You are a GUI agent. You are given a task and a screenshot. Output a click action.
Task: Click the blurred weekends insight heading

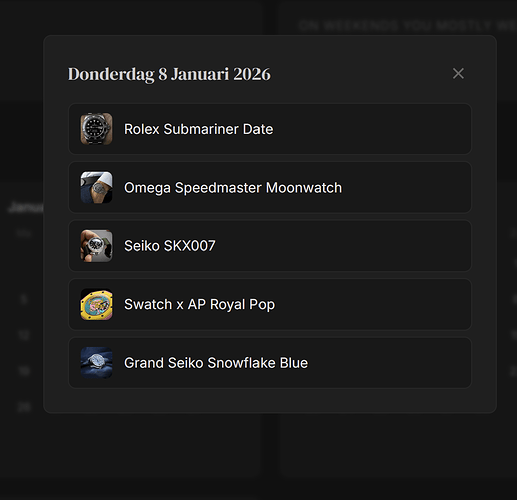407,25
